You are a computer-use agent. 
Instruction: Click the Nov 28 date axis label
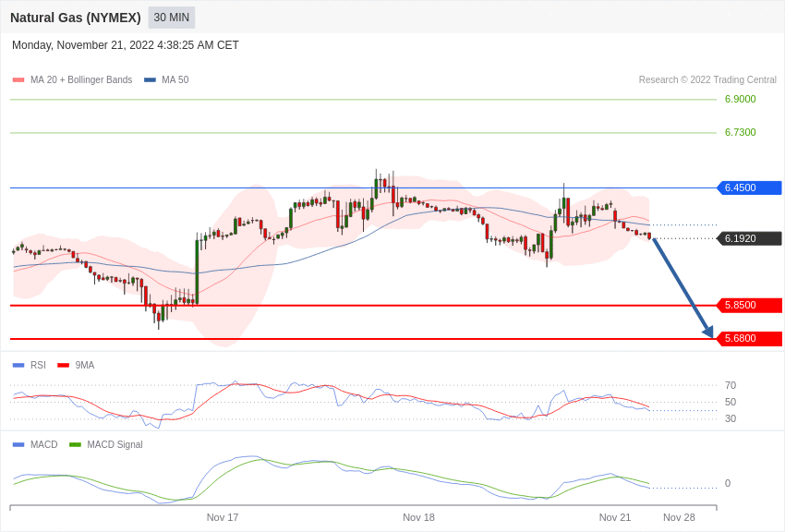[x=679, y=517]
